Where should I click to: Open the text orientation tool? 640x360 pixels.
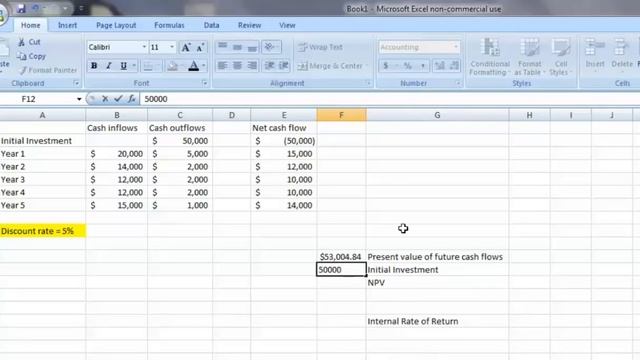click(x=271, y=47)
